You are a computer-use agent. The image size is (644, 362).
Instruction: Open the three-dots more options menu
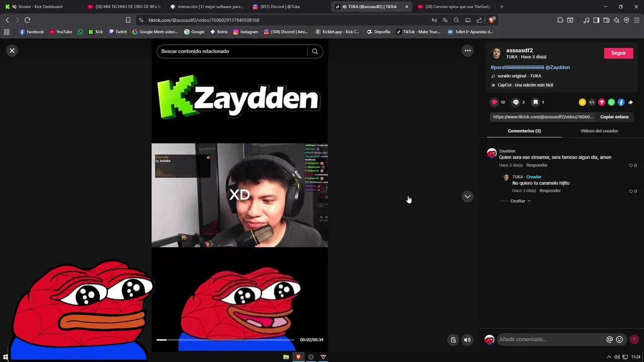467,50
